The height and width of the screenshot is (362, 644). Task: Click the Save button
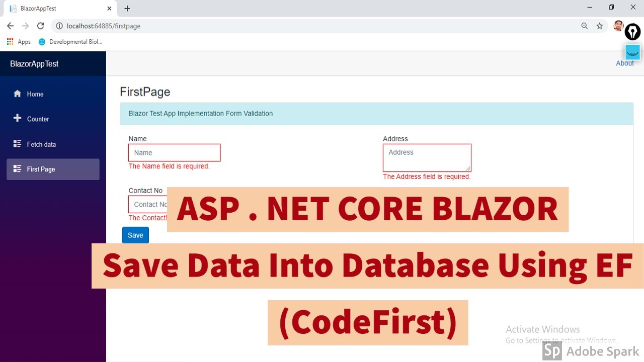(x=135, y=235)
